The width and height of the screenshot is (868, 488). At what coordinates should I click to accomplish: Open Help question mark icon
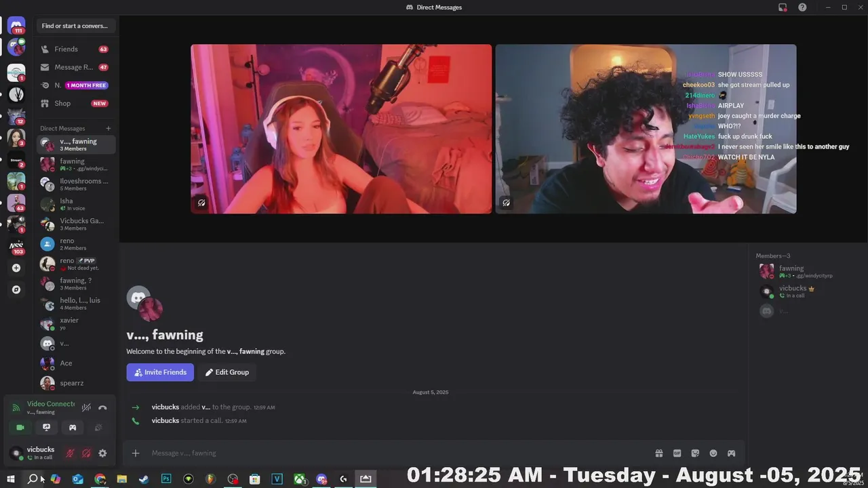click(802, 7)
